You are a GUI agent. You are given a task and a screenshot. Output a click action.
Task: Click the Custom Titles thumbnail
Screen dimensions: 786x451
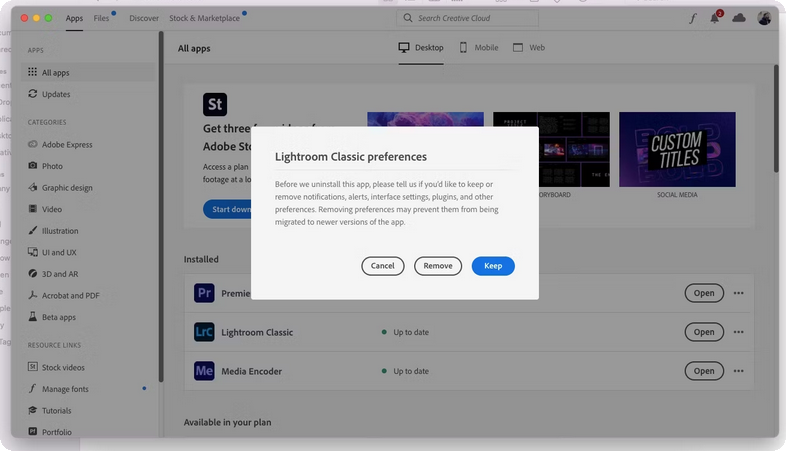tap(677, 148)
